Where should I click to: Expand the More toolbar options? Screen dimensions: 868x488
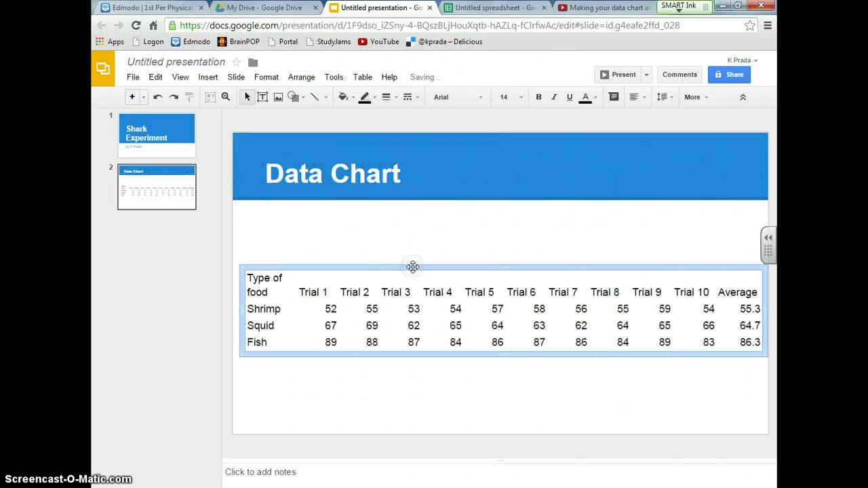[696, 97]
